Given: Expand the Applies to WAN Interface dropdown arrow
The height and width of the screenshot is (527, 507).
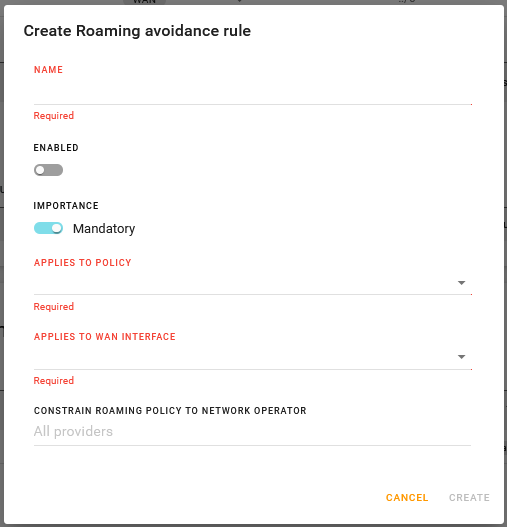Looking at the screenshot, I should 461,357.
